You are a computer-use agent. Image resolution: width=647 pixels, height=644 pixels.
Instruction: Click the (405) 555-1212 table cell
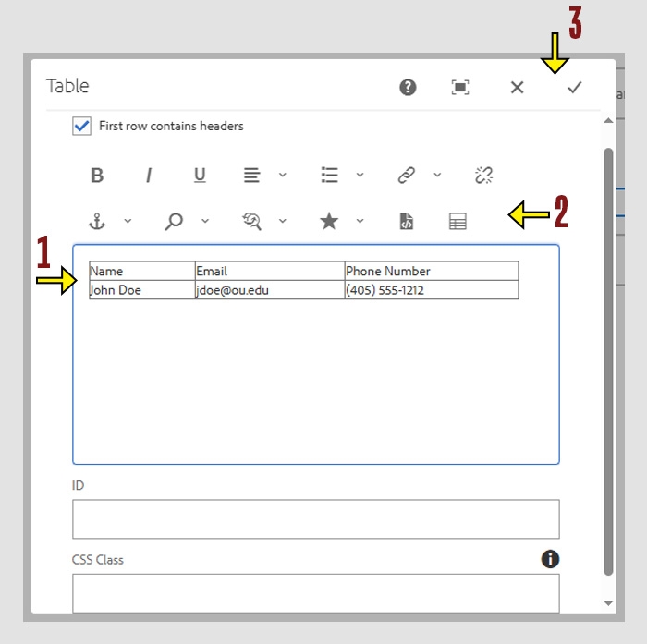click(x=432, y=290)
